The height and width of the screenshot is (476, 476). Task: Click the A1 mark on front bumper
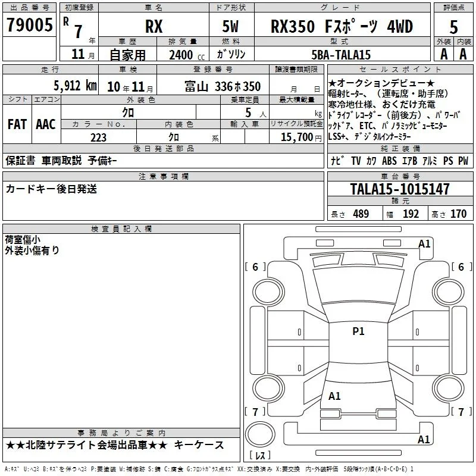pos(424,244)
